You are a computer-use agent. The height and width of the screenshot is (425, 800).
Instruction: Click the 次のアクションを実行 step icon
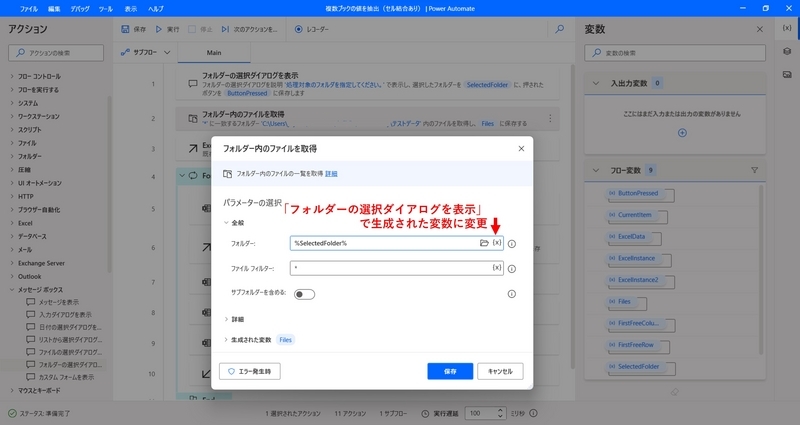click(225, 30)
